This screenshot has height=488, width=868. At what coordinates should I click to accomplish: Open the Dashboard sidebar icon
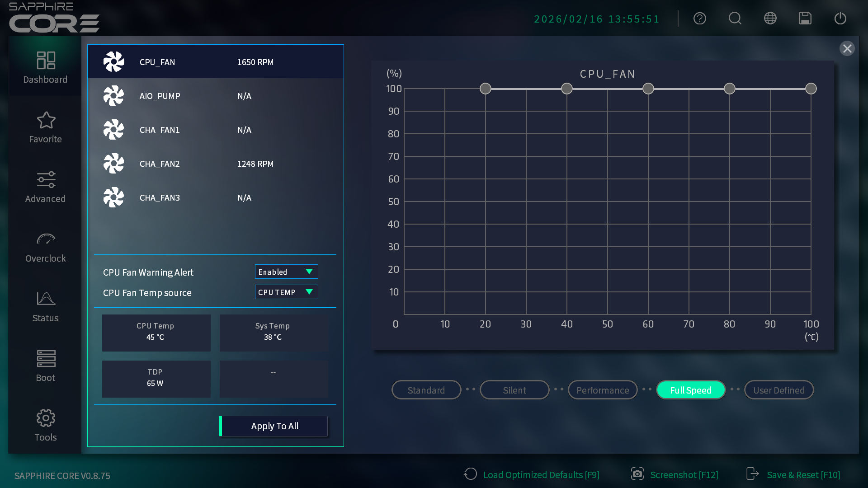pyautogui.click(x=45, y=61)
